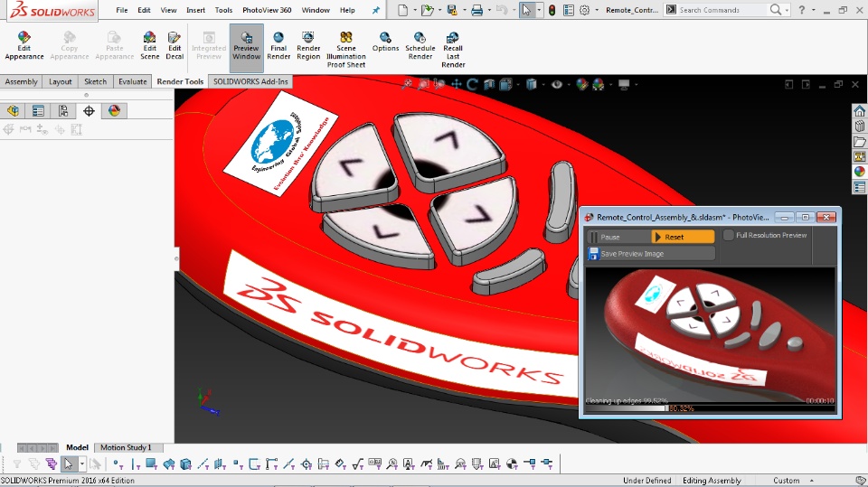The height and width of the screenshot is (487, 868).
Task: Click Reset in the preview window
Action: tap(684, 237)
